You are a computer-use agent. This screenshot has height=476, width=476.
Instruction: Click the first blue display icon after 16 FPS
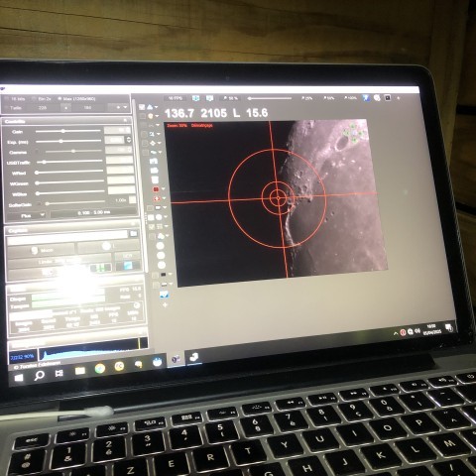pyautogui.click(x=196, y=98)
